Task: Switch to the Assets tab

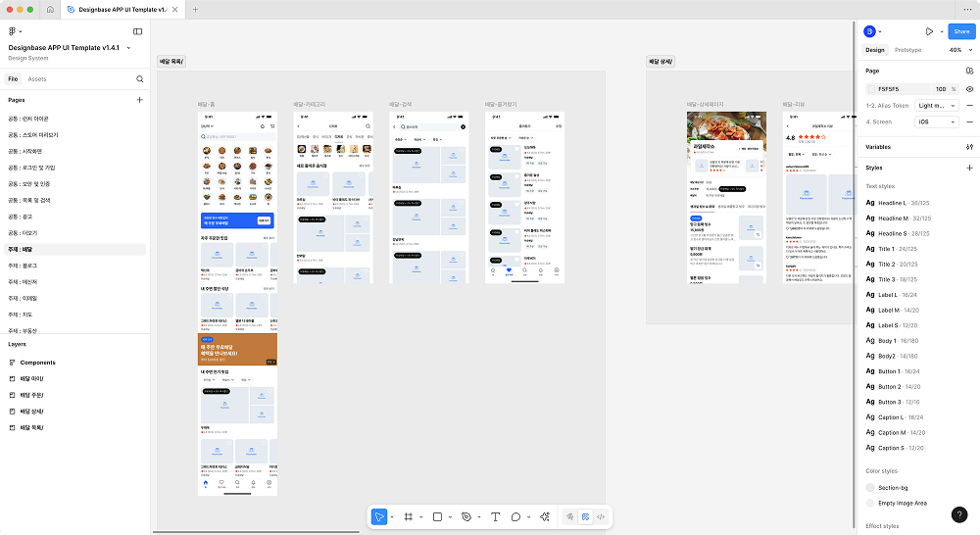Action: (x=37, y=78)
